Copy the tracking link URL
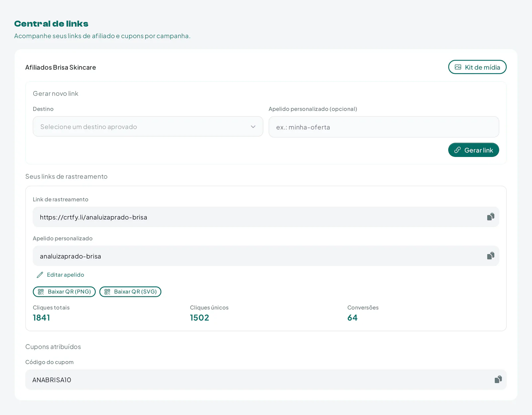532x415 pixels. [x=490, y=217]
